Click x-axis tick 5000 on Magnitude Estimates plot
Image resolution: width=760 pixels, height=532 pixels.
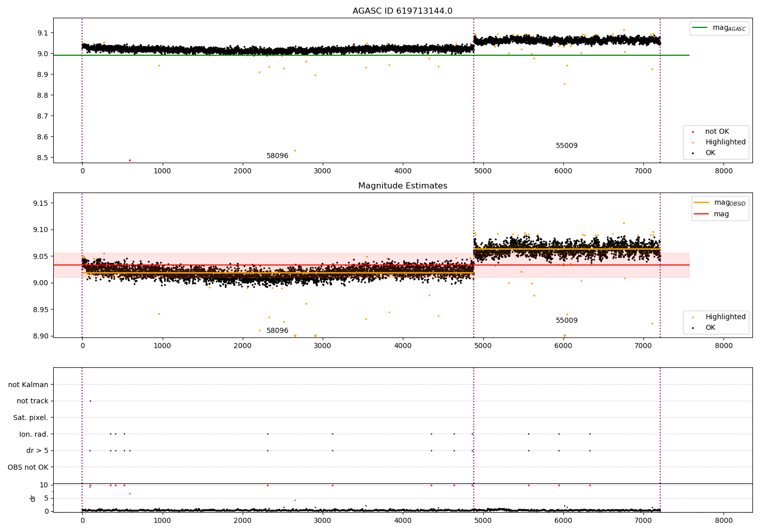click(483, 346)
